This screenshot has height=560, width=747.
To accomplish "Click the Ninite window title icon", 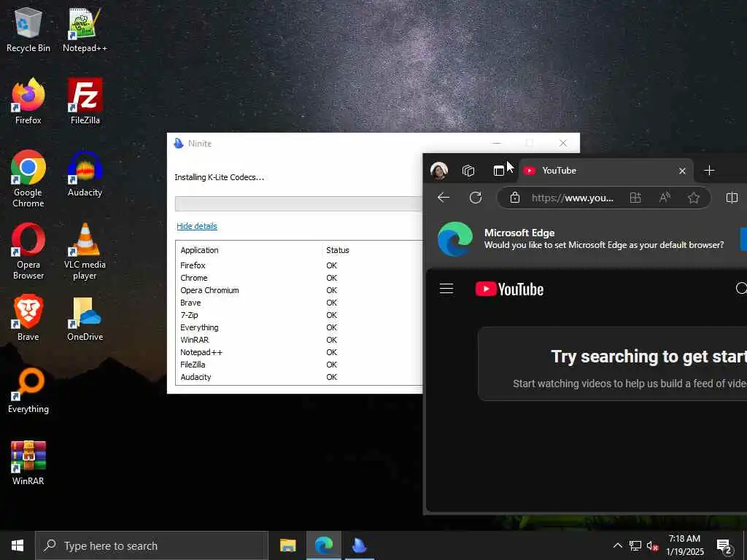I will tap(179, 143).
